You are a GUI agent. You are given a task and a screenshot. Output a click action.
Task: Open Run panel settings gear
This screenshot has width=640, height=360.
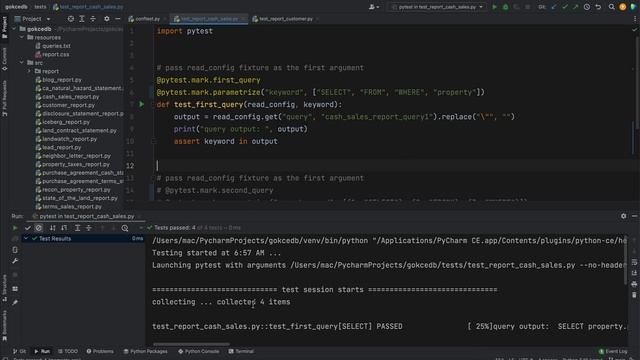click(623, 216)
